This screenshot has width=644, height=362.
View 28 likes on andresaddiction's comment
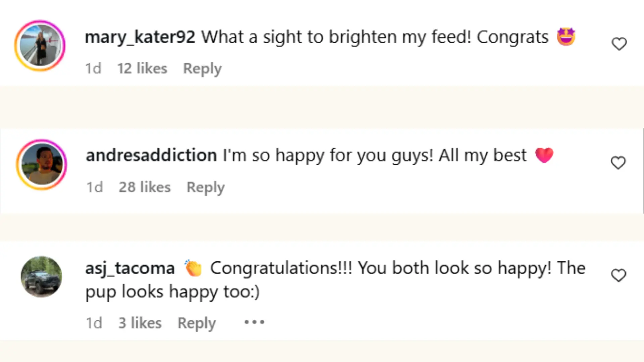(145, 187)
